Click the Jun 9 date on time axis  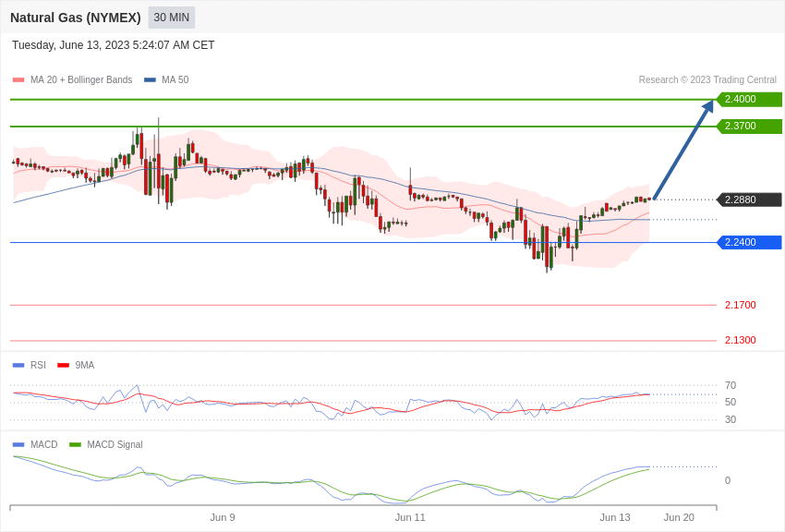[x=223, y=517]
